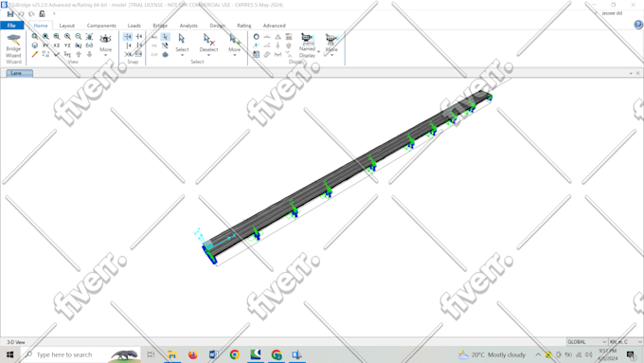Toggle first snap option in Snap group
This screenshot has width=644, height=363.
[128, 37]
